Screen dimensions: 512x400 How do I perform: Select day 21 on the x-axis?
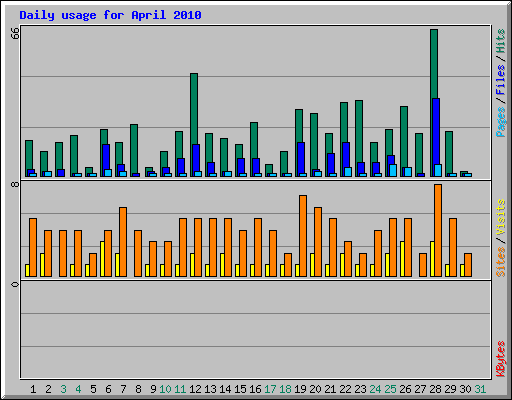tap(330, 389)
